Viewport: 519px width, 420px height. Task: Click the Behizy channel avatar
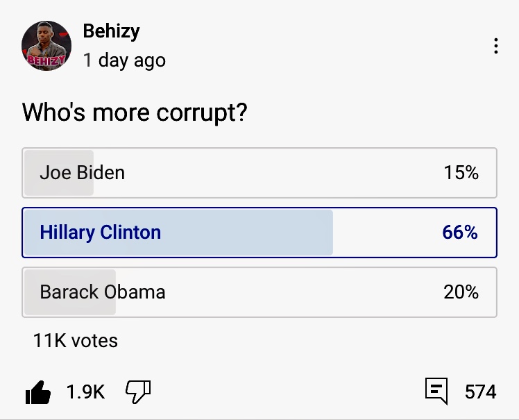pyautogui.click(x=47, y=46)
